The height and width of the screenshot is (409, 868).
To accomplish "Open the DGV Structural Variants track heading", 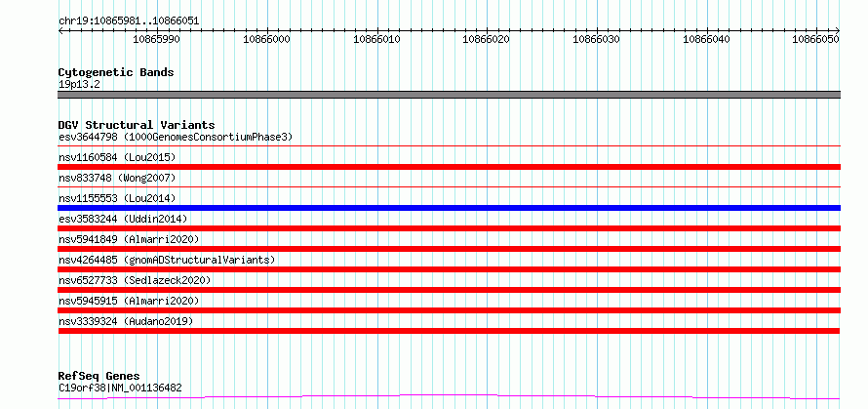I will [x=137, y=125].
